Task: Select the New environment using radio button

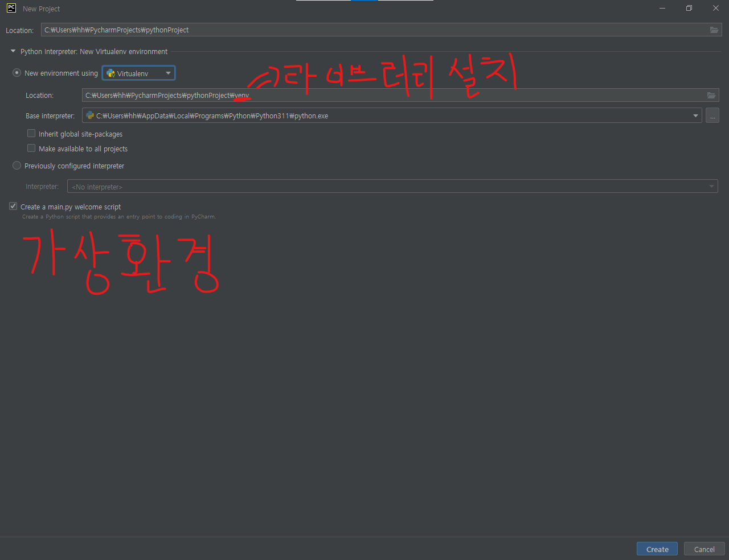Action: point(17,73)
